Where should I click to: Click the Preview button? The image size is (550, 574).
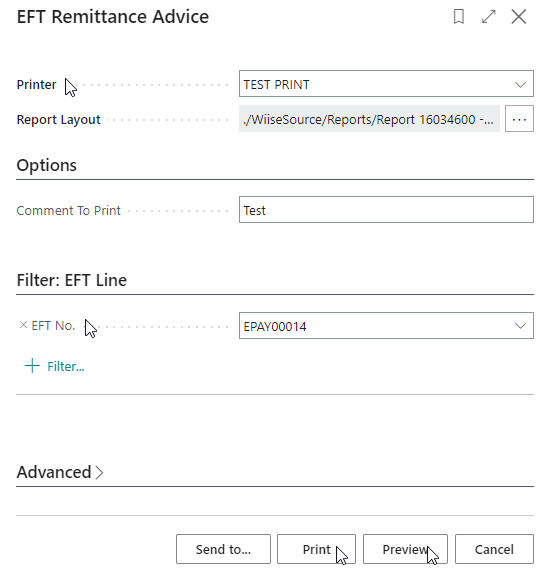(405, 549)
